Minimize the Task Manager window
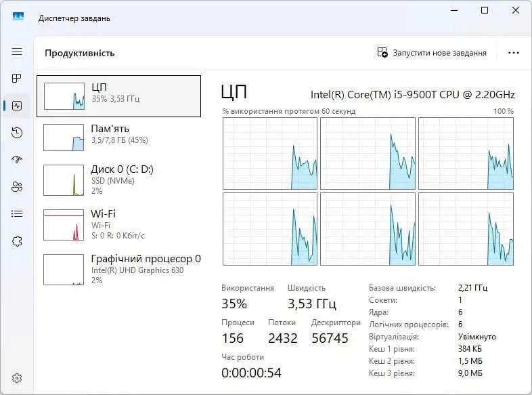Image resolution: width=532 pixels, height=395 pixels. pyautogui.click(x=454, y=11)
